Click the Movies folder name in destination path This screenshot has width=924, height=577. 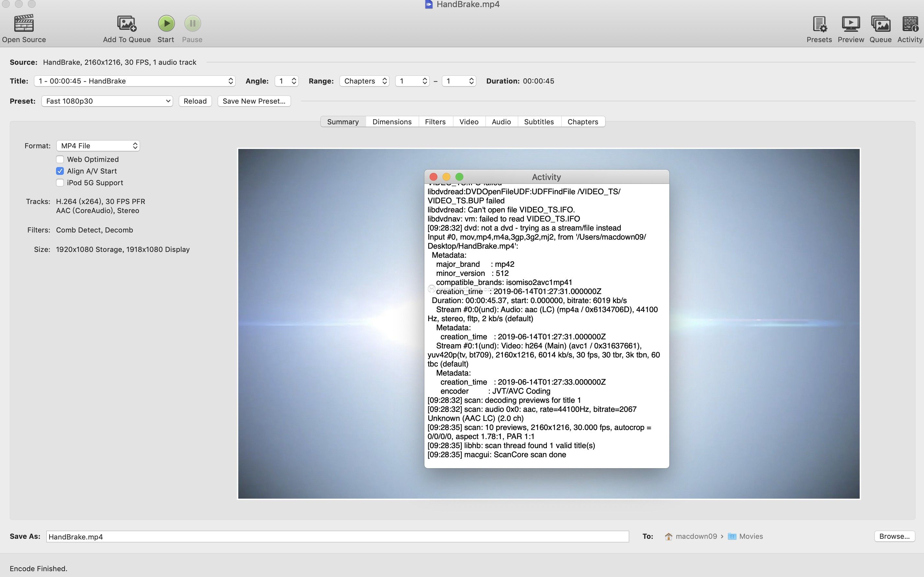click(x=751, y=537)
